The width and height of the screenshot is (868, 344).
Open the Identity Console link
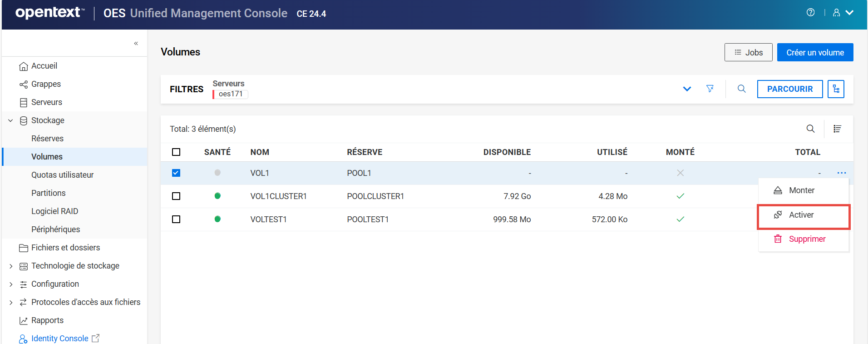[59, 339]
